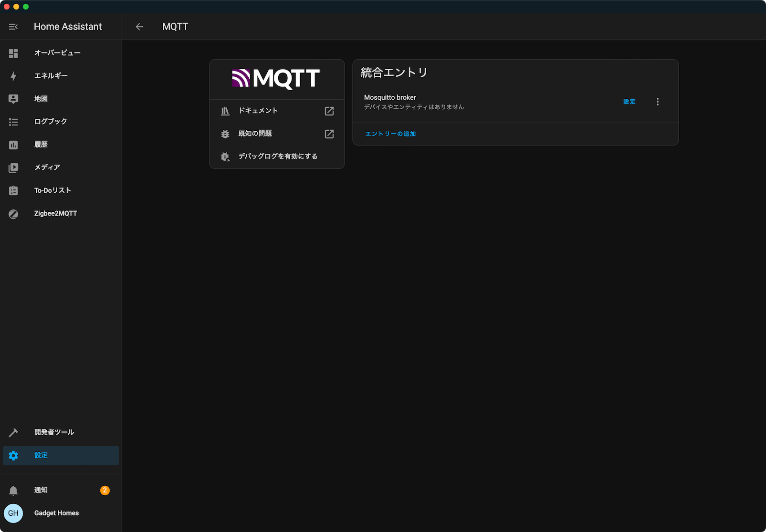Open three-dot menu for Mosquitto broker
This screenshot has height=532, width=766.
pyautogui.click(x=658, y=102)
